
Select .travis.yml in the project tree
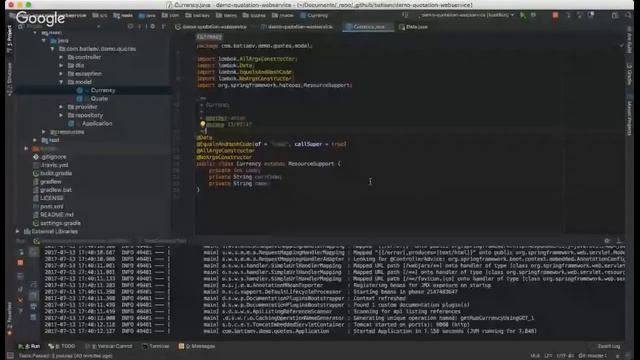(55, 165)
